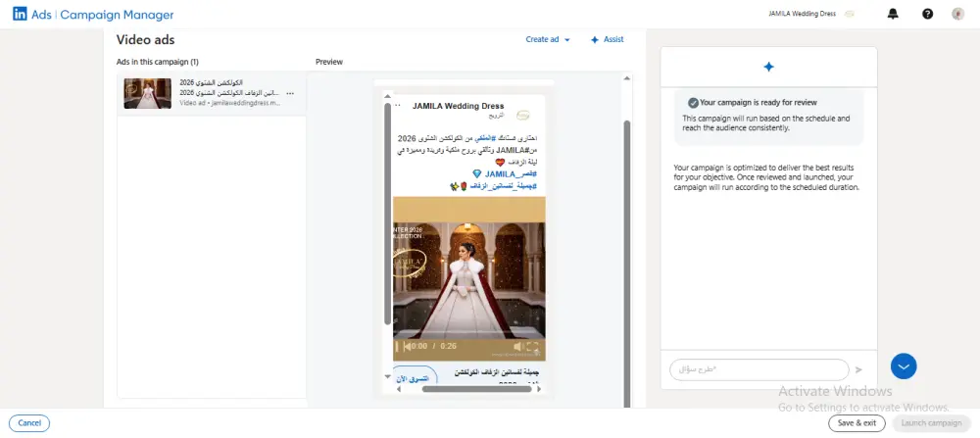Click the JAMILA Wedding Dress name in preview
This screenshot has width=980, height=438.
(458, 106)
